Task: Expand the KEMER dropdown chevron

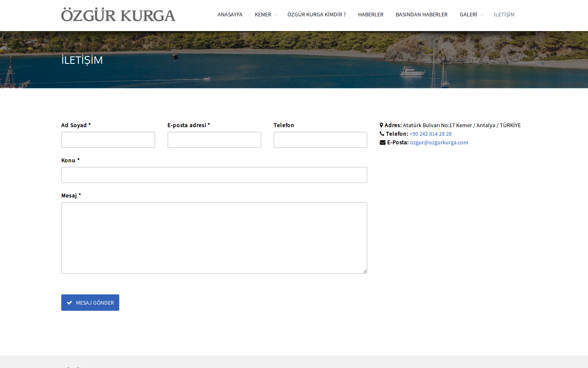Action: pyautogui.click(x=276, y=15)
